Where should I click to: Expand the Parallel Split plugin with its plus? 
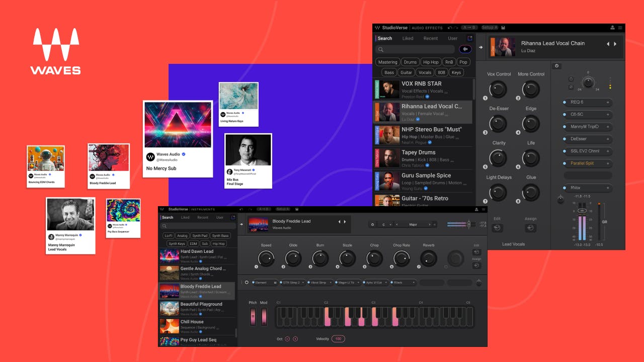pyautogui.click(x=608, y=163)
